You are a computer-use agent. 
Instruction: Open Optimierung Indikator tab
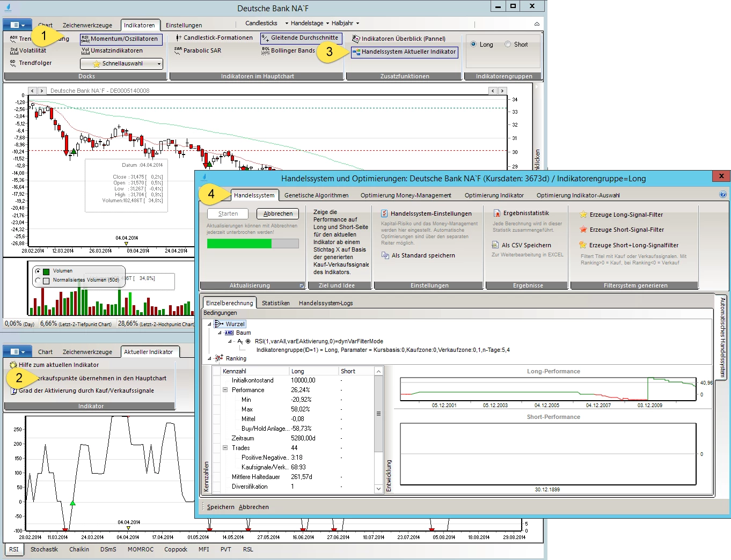pyautogui.click(x=494, y=195)
